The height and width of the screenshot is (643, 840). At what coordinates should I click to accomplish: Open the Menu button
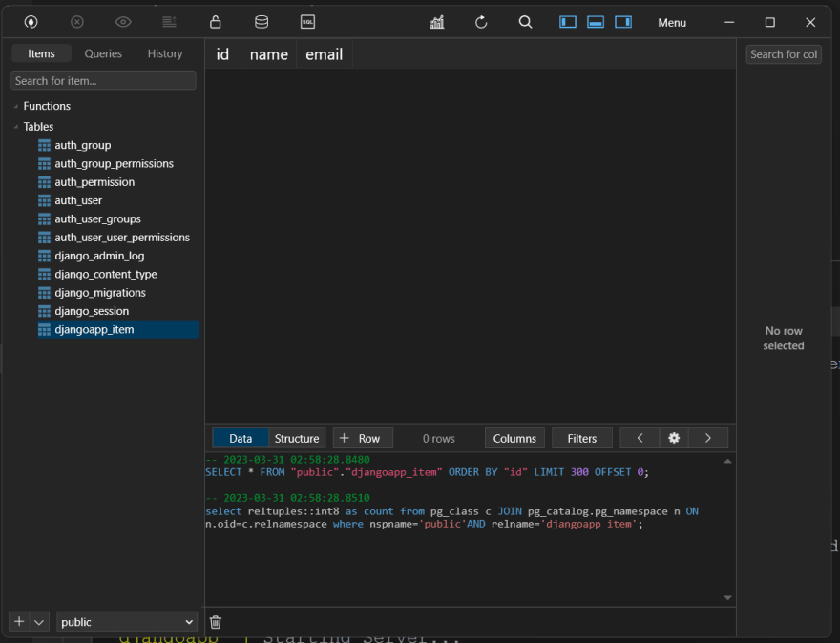672,23
